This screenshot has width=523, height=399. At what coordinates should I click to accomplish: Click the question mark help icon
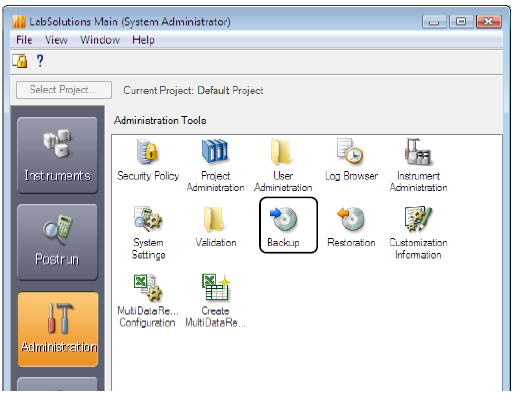point(40,61)
